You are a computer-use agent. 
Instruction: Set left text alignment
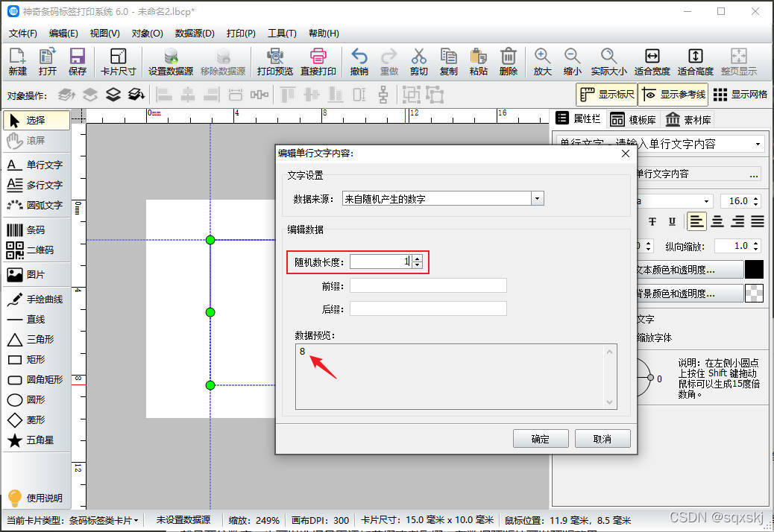pyautogui.click(x=696, y=222)
